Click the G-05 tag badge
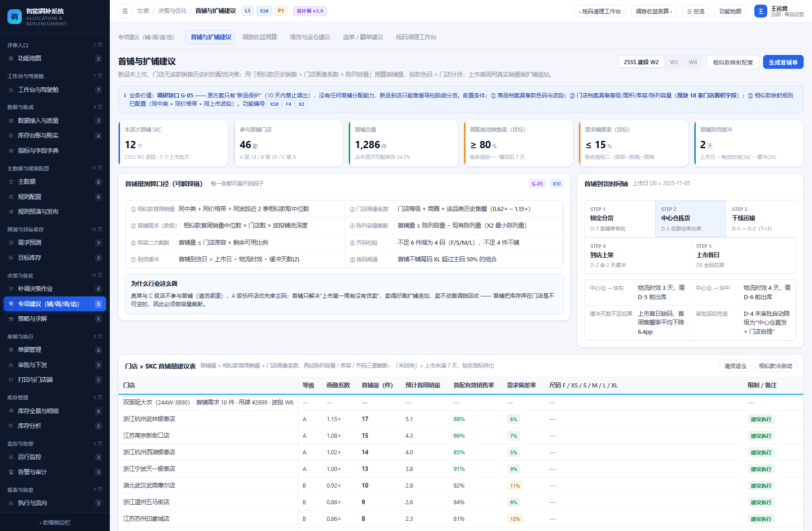 click(x=537, y=184)
